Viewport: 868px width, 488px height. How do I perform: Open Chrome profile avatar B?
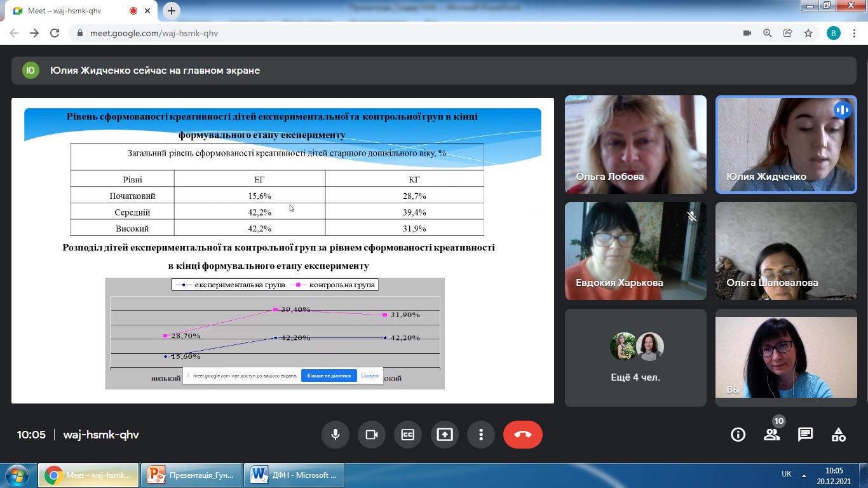click(x=834, y=33)
